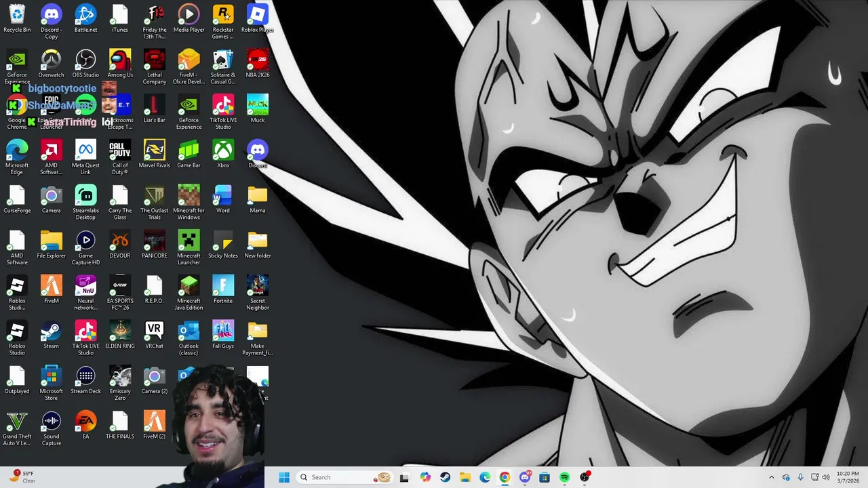Open the VRChat desktop shortcut

point(155,335)
